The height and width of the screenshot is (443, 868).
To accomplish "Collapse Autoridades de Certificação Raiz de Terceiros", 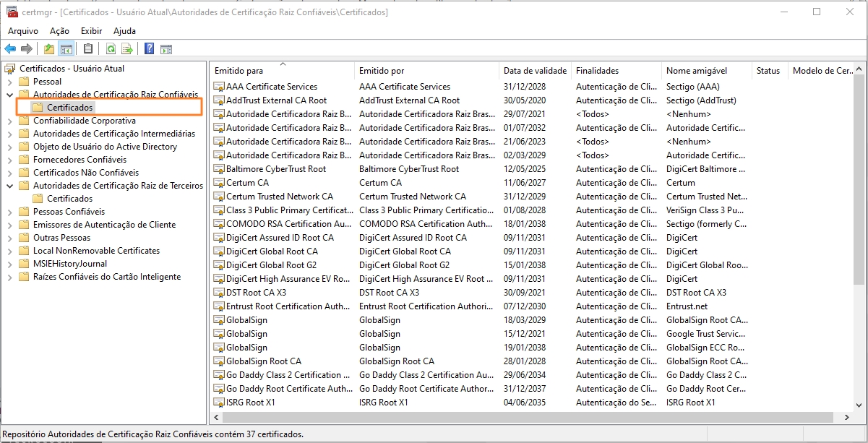I will (9, 186).
